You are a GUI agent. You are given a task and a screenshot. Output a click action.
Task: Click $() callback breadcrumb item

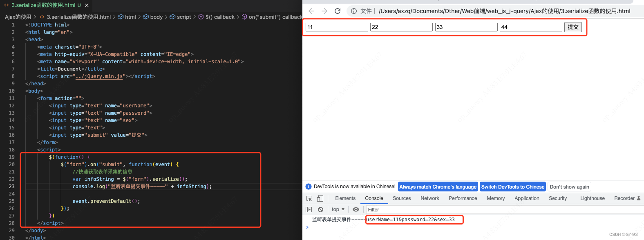click(217, 17)
